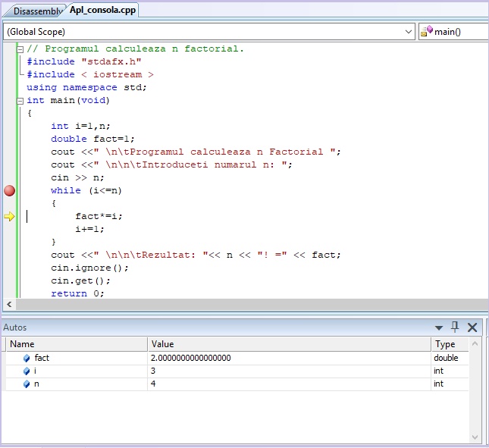This screenshot has width=489, height=448.
Task: Click the red breakpoint marker in margin
Action: (9, 190)
